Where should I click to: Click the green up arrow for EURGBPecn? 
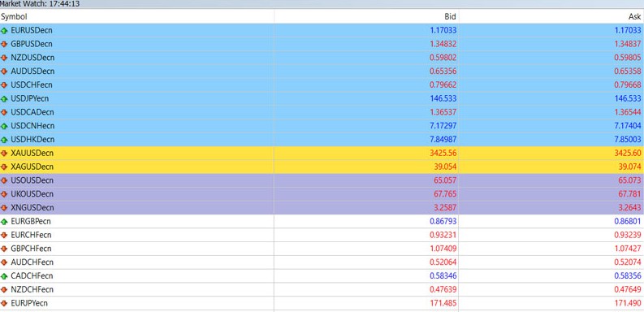(x=4, y=222)
